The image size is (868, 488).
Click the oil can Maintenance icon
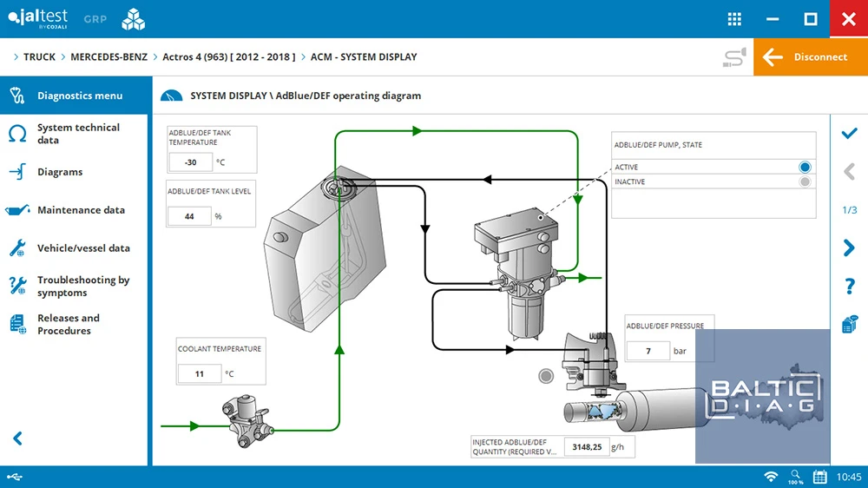coord(17,210)
